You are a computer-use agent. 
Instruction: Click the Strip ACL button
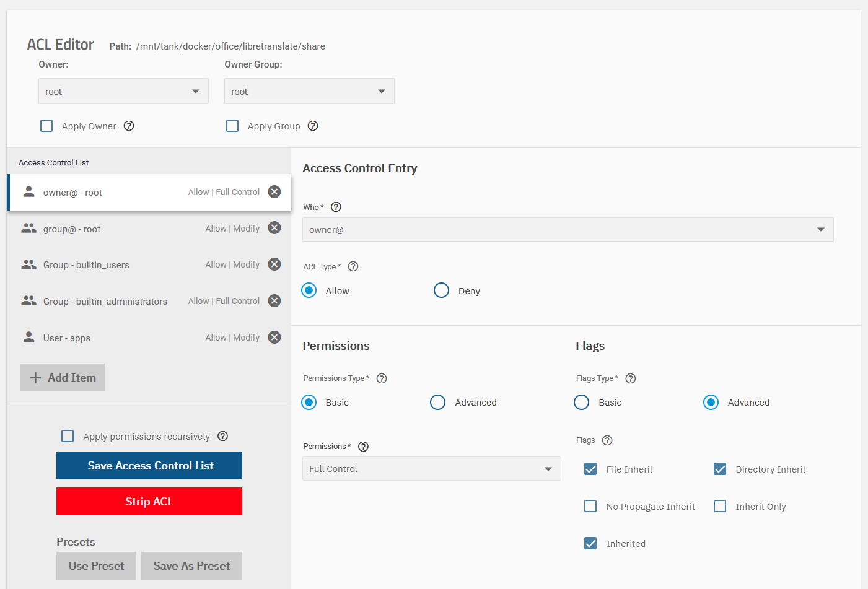[149, 501]
